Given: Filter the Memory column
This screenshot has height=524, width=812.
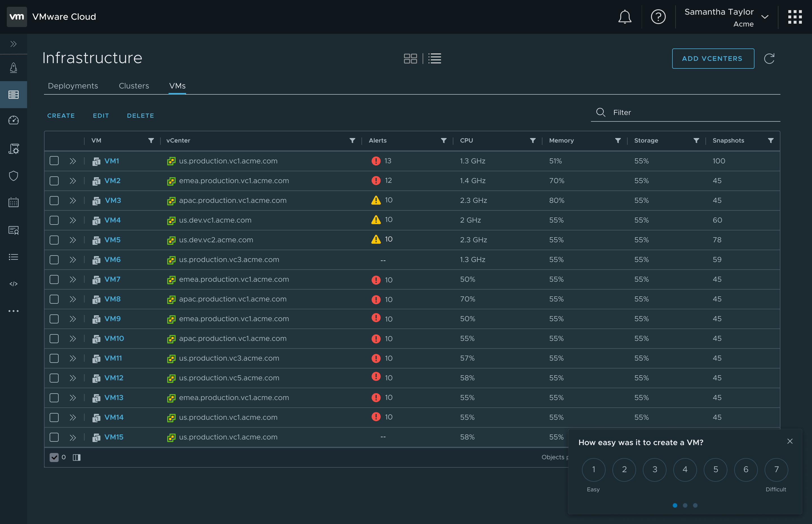Looking at the screenshot, I should [x=618, y=141].
